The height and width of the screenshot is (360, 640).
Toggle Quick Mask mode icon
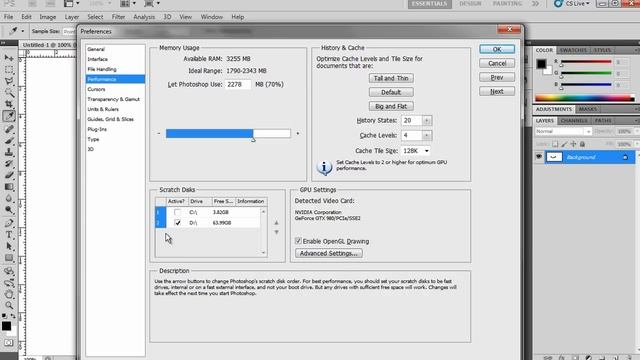[x=9, y=343]
